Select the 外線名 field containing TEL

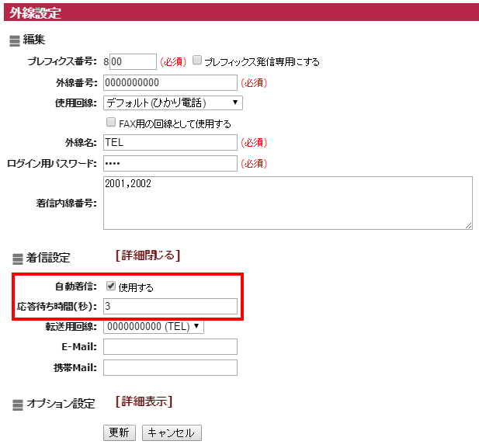(x=169, y=142)
